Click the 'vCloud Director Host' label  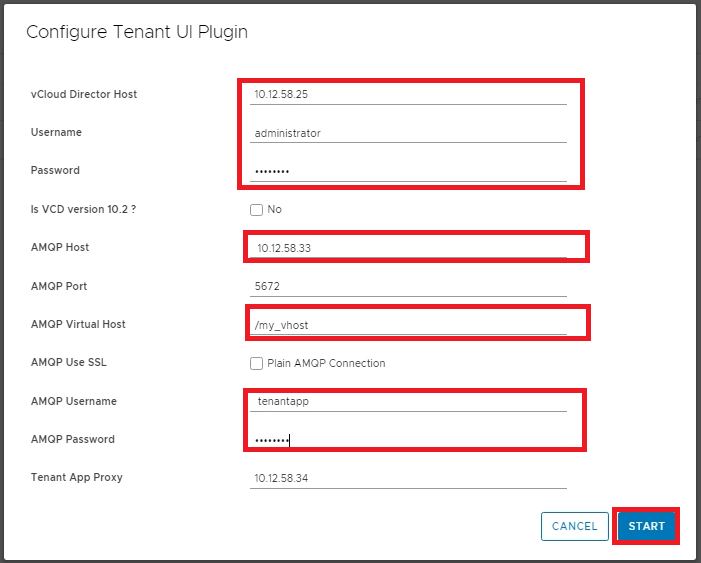[x=84, y=94]
